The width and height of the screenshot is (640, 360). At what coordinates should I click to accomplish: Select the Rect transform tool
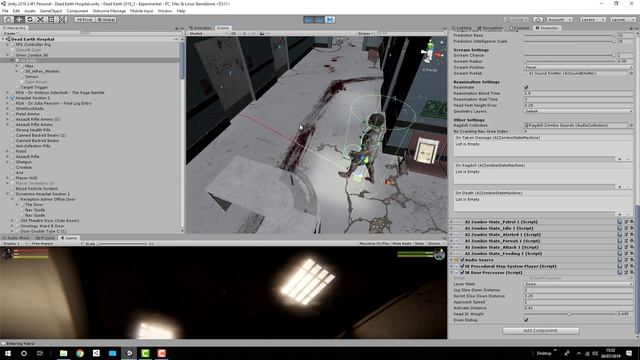point(51,19)
